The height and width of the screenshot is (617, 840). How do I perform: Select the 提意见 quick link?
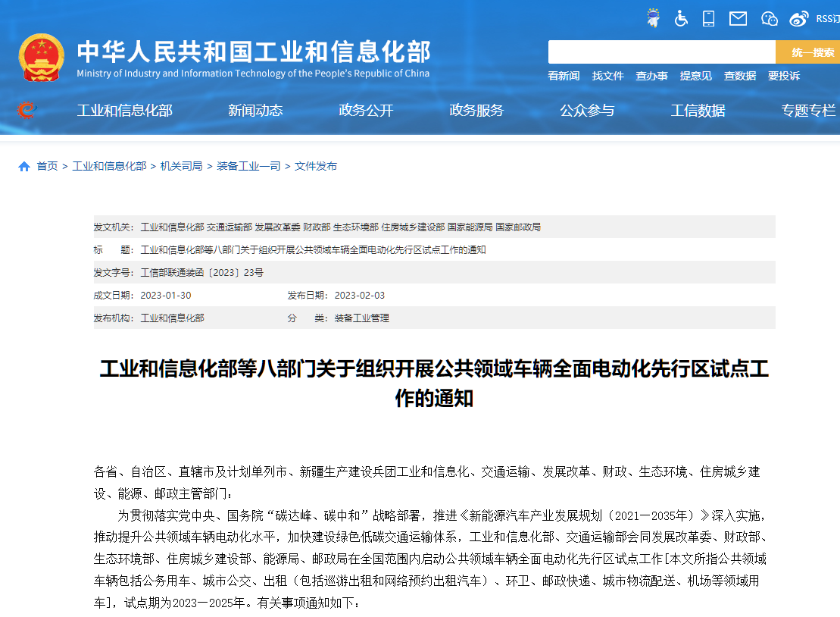pos(695,76)
